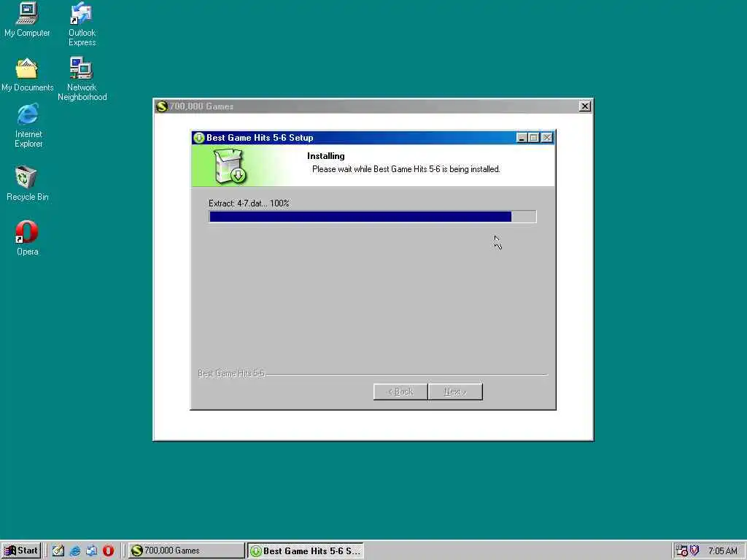Viewport: 747px width, 560px height.
Task: Open Network Neighborhood desktop icon
Action: tap(82, 79)
